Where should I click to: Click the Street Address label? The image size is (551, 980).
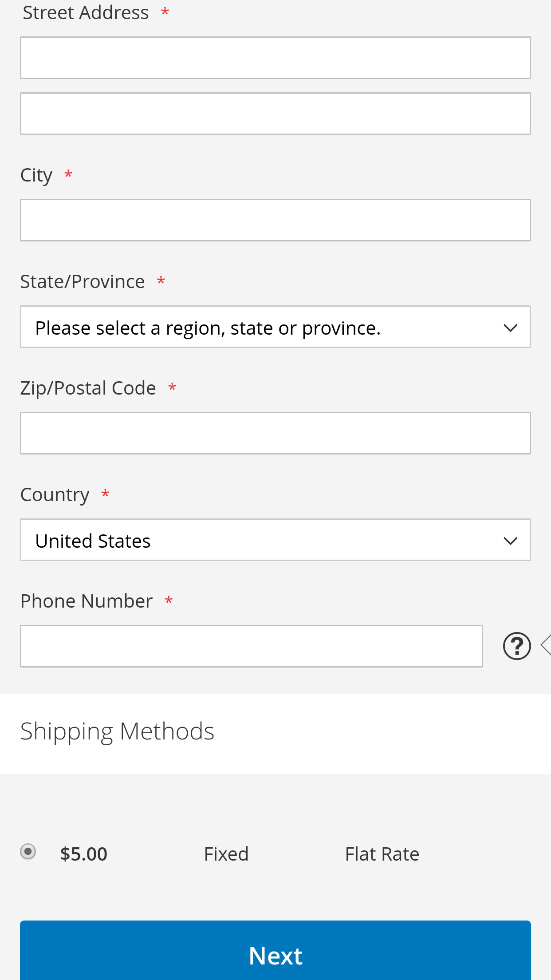coord(86,12)
